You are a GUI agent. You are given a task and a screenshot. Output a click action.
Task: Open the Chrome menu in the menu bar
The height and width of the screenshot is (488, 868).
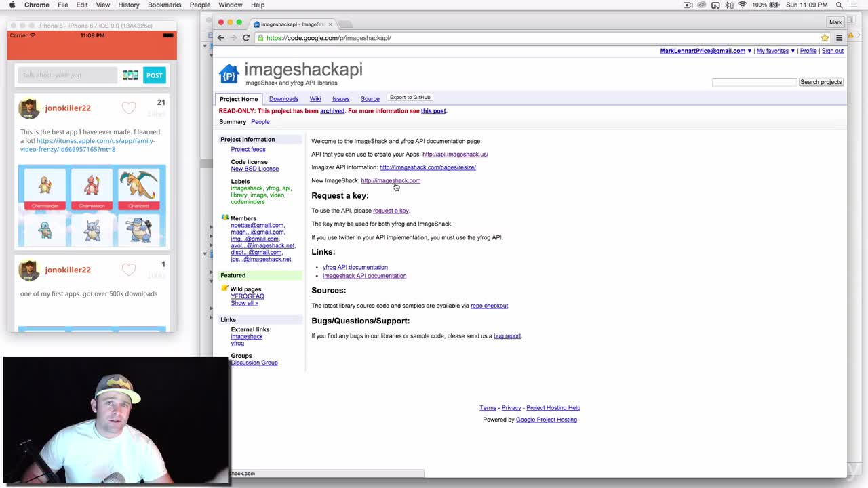(x=37, y=5)
